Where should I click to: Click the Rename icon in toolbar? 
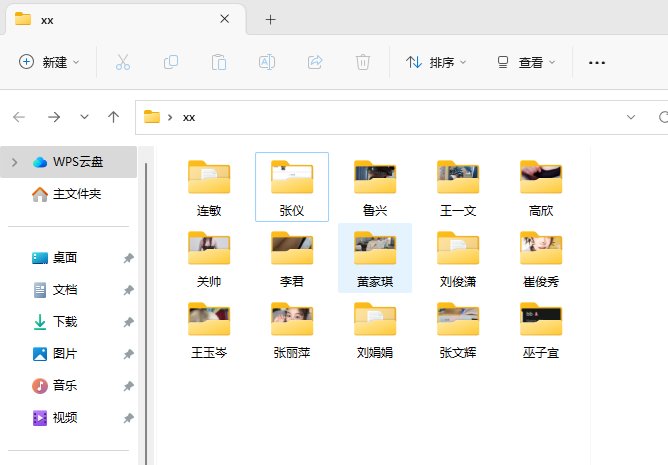[x=267, y=62]
